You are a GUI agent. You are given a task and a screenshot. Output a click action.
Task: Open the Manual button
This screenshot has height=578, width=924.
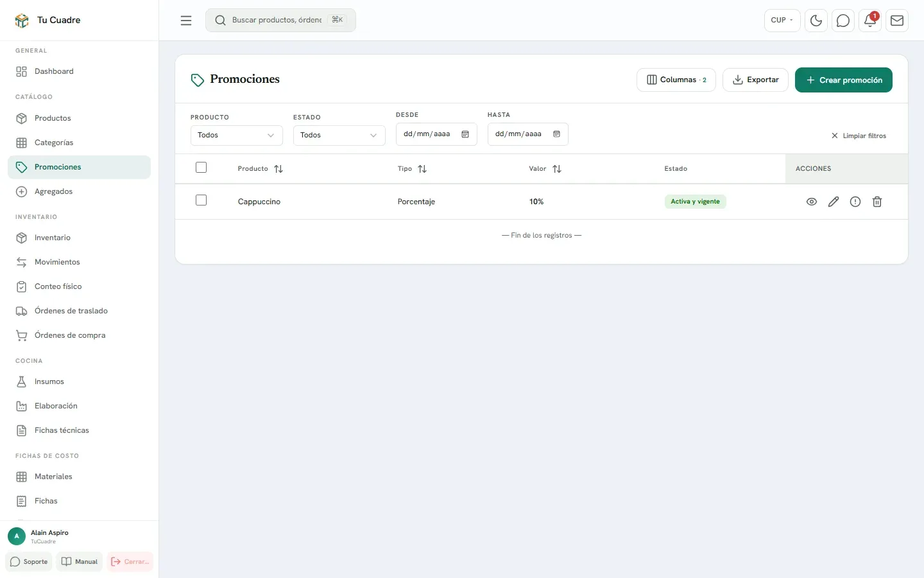pyautogui.click(x=80, y=561)
